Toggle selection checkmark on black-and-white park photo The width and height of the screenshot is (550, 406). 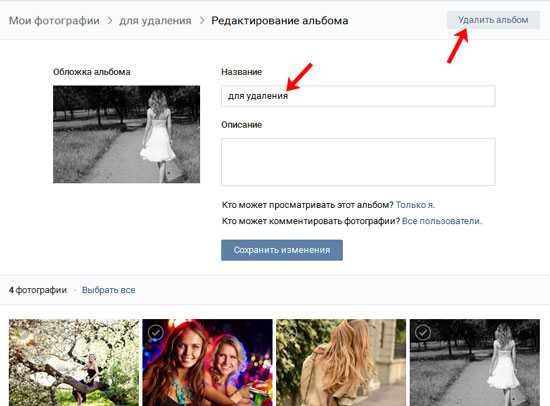(x=423, y=332)
